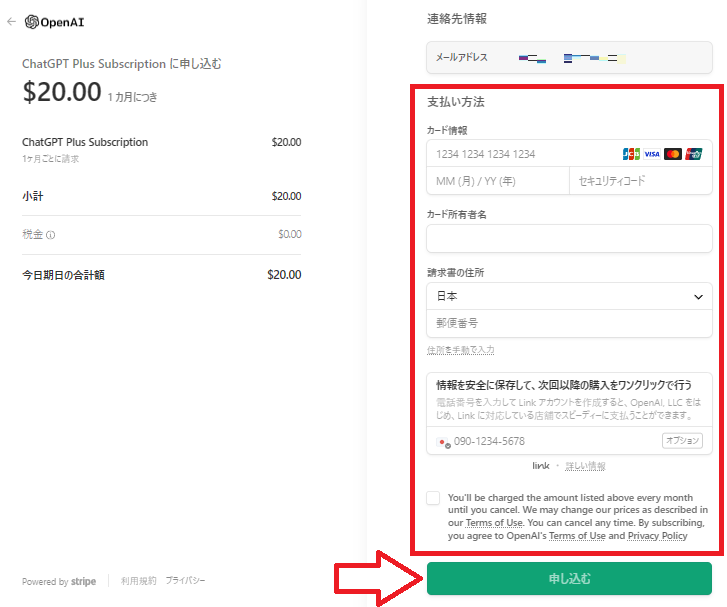The image size is (727, 607).
Task: Click the 税金 tax label
Action: (32, 235)
